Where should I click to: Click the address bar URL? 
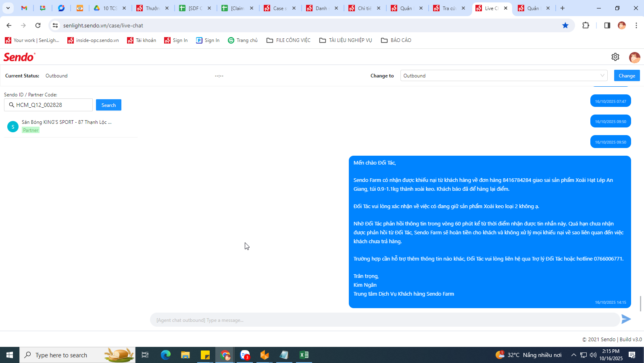103,25
